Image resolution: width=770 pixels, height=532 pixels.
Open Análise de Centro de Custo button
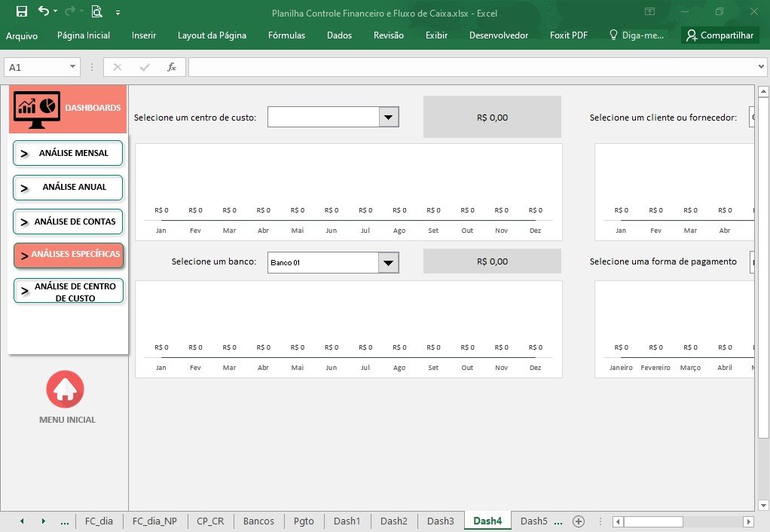[69, 292]
